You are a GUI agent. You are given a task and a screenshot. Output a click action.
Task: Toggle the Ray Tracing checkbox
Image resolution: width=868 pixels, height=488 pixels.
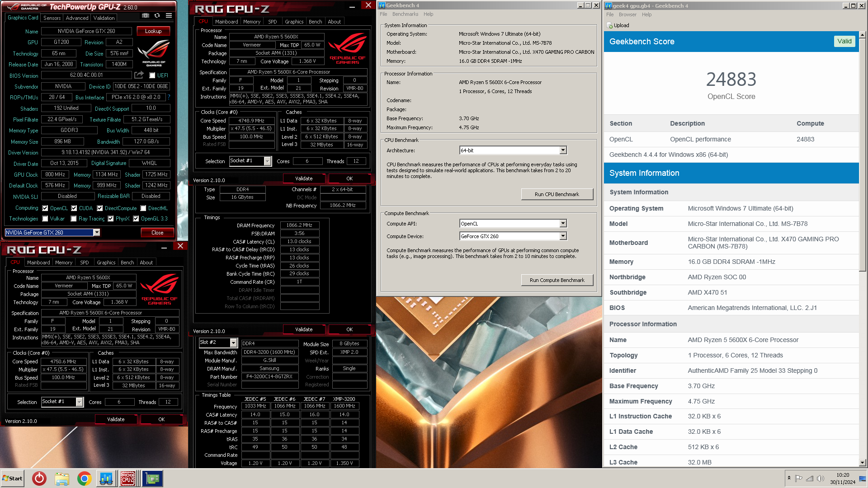pos(74,219)
